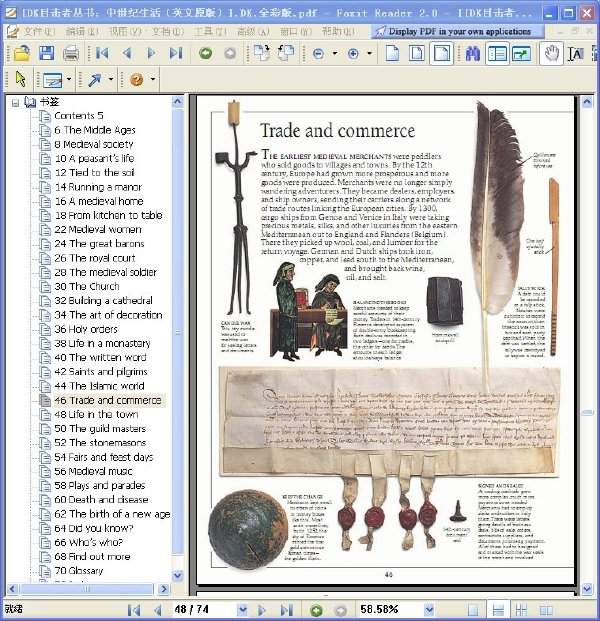Image resolution: width=600 pixels, height=621 pixels.
Task: Open bookmark 70 Glossary
Action: [78, 571]
